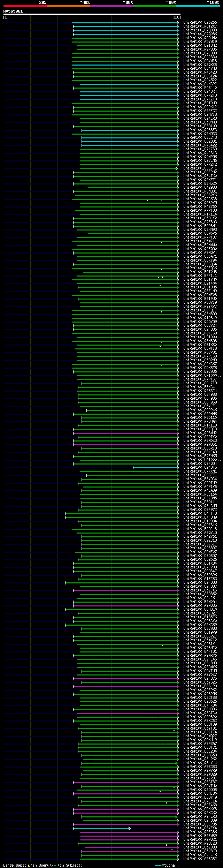This screenshot has height=868, width=223.
Task: Open hit UniRef100_A7Q089
Action: [200, 30]
